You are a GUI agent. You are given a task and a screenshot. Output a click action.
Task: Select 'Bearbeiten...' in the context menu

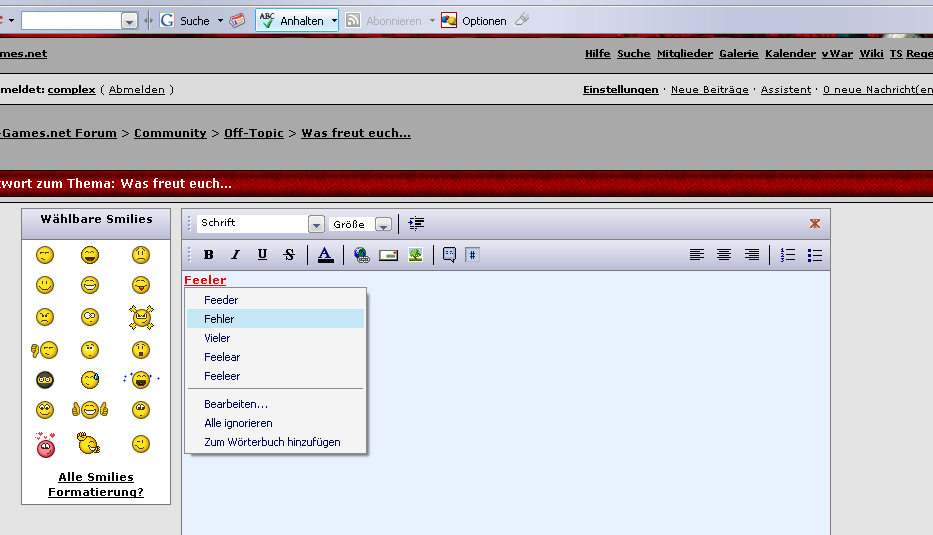(275, 404)
